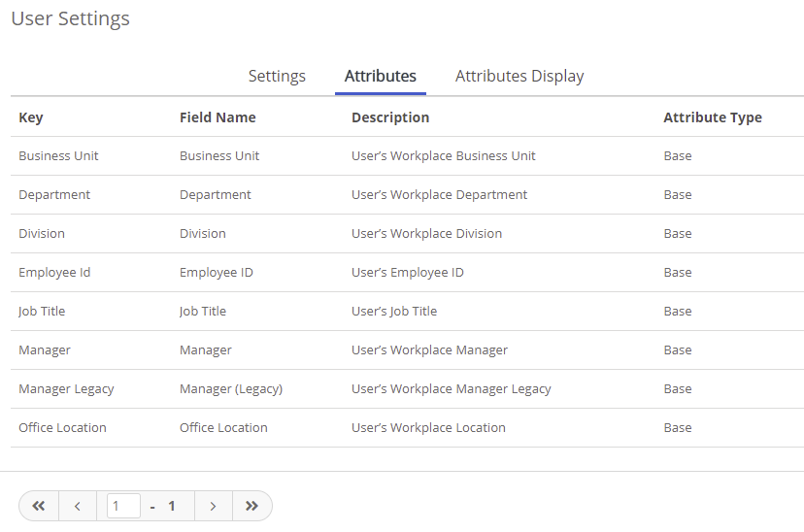Click the previous page arrow
Viewport: 804px width, 532px height.
pos(78,506)
